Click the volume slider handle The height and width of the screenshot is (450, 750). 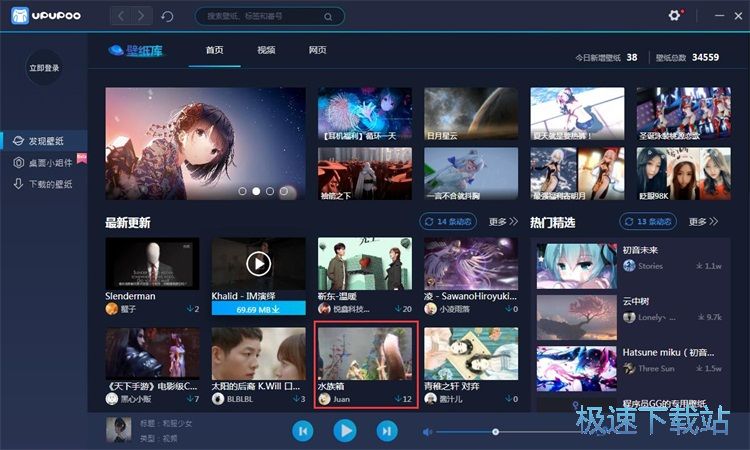click(496, 432)
